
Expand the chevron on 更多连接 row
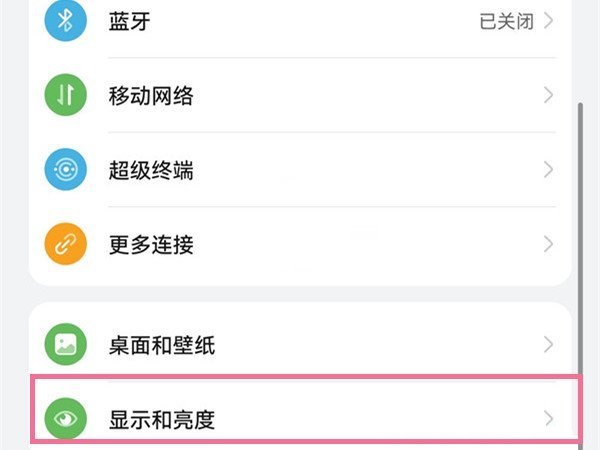pos(548,244)
